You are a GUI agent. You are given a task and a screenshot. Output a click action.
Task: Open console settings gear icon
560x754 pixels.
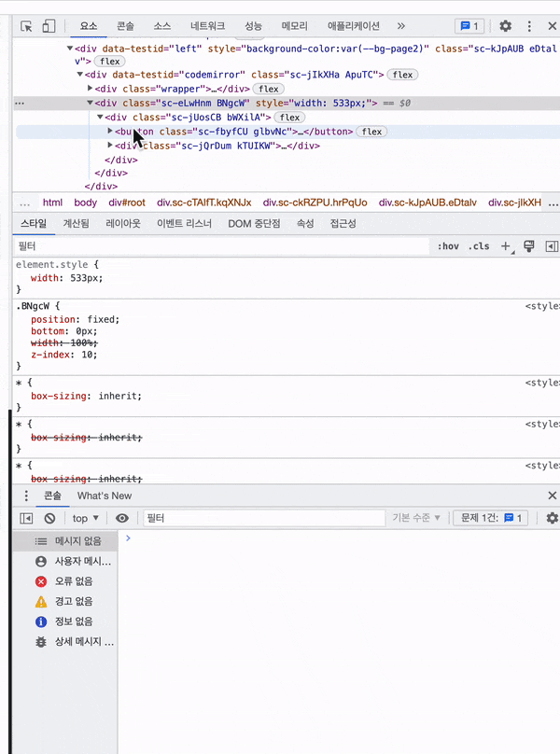pyautogui.click(x=552, y=518)
